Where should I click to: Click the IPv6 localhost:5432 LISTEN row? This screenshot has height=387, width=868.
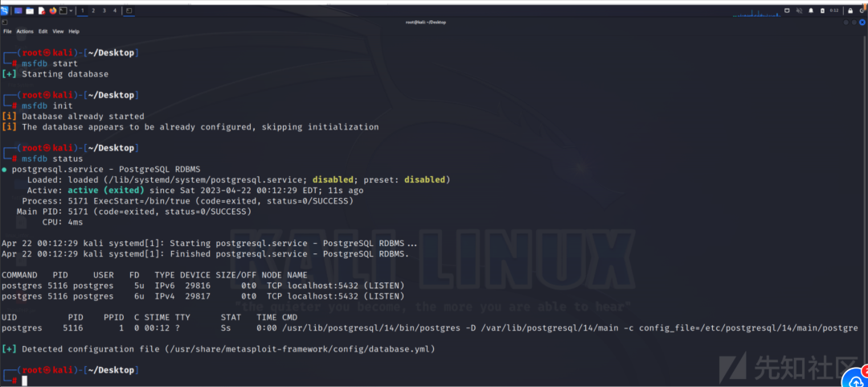203,286
